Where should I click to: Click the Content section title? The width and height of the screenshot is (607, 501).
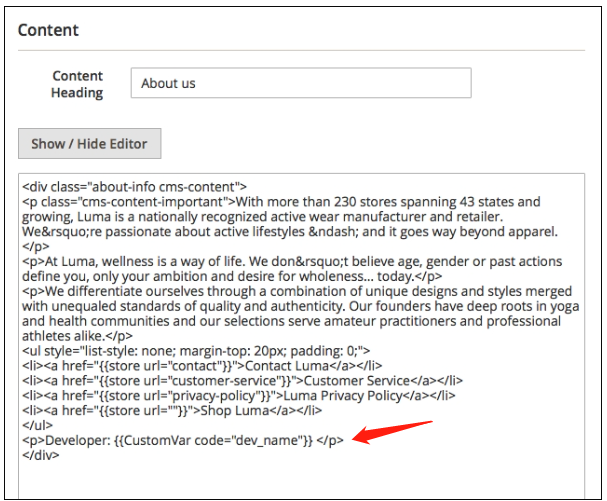pyautogui.click(x=49, y=30)
